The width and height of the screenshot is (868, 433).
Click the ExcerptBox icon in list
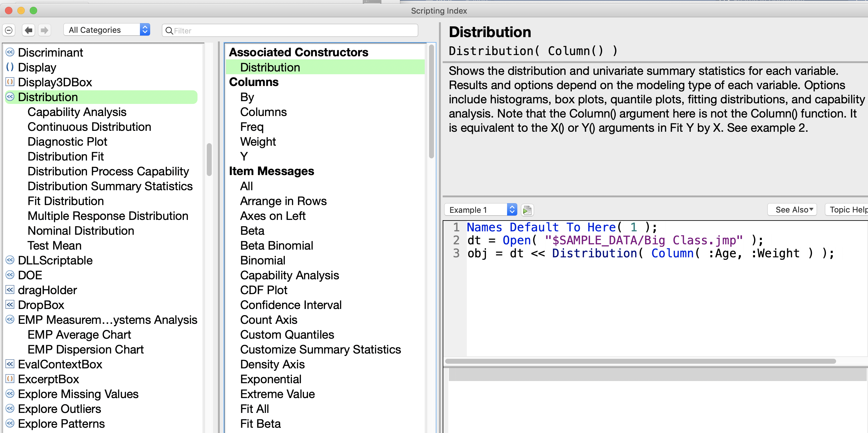[10, 379]
